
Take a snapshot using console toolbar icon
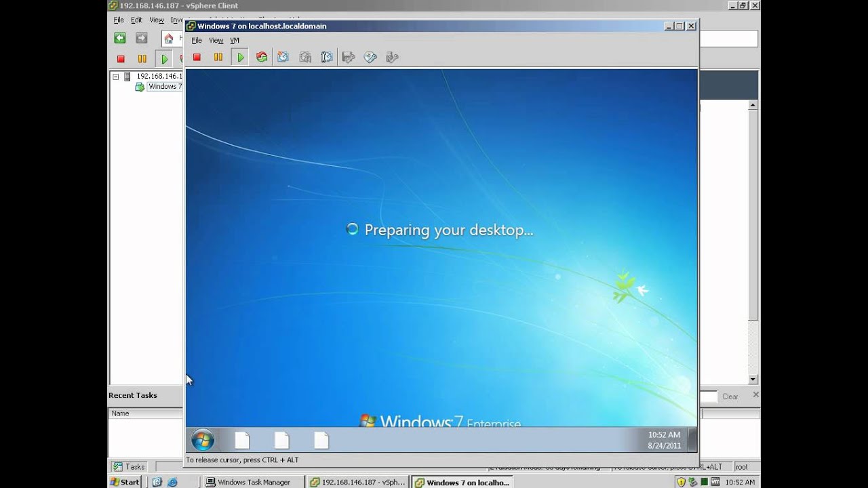coord(283,58)
